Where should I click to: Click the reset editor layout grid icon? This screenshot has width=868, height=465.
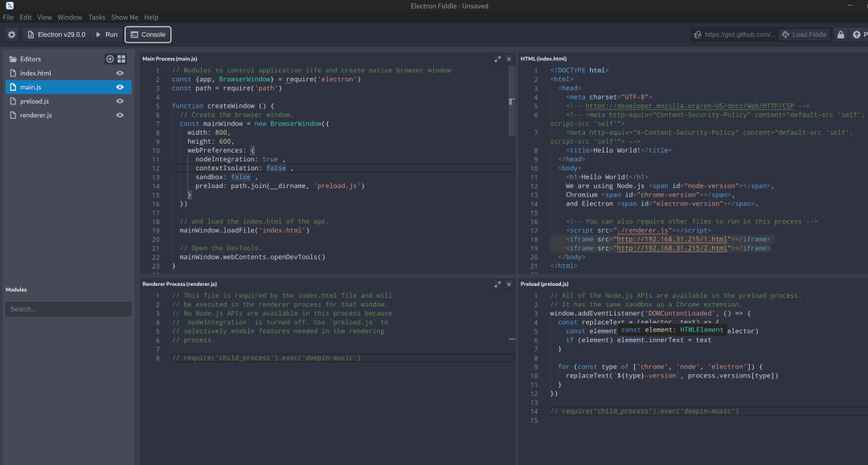(121, 59)
